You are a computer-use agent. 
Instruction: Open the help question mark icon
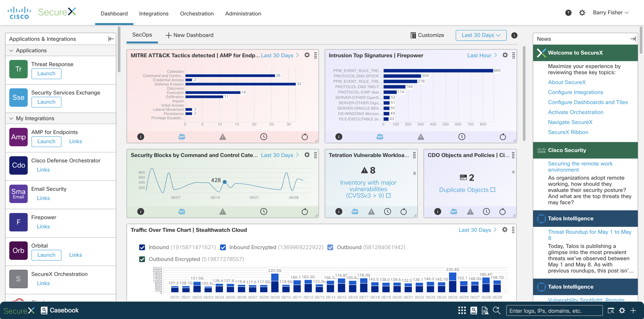568,13
